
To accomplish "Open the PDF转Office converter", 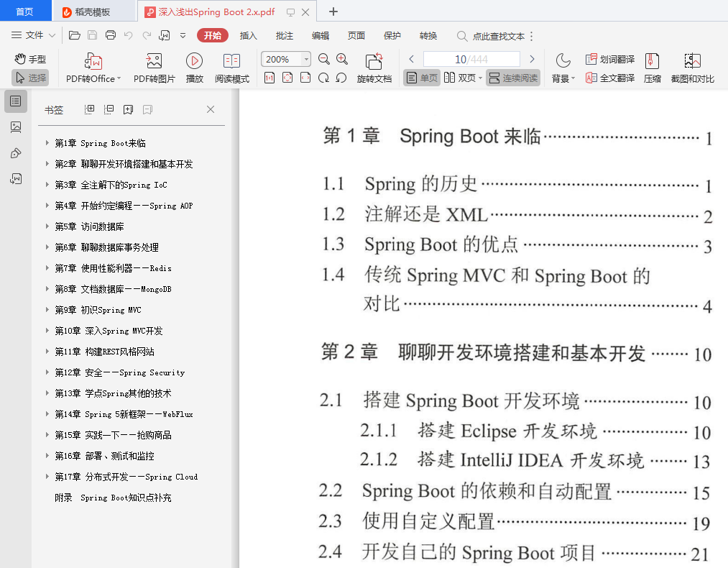I will tap(93, 68).
